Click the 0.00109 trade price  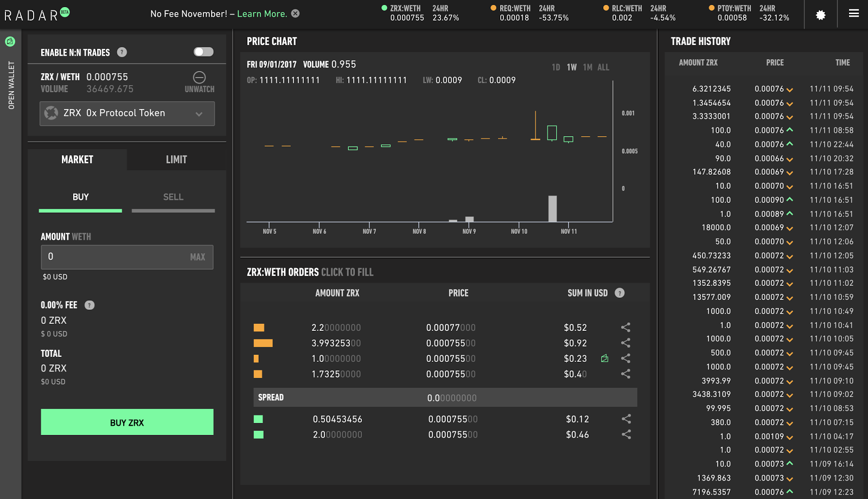769,436
